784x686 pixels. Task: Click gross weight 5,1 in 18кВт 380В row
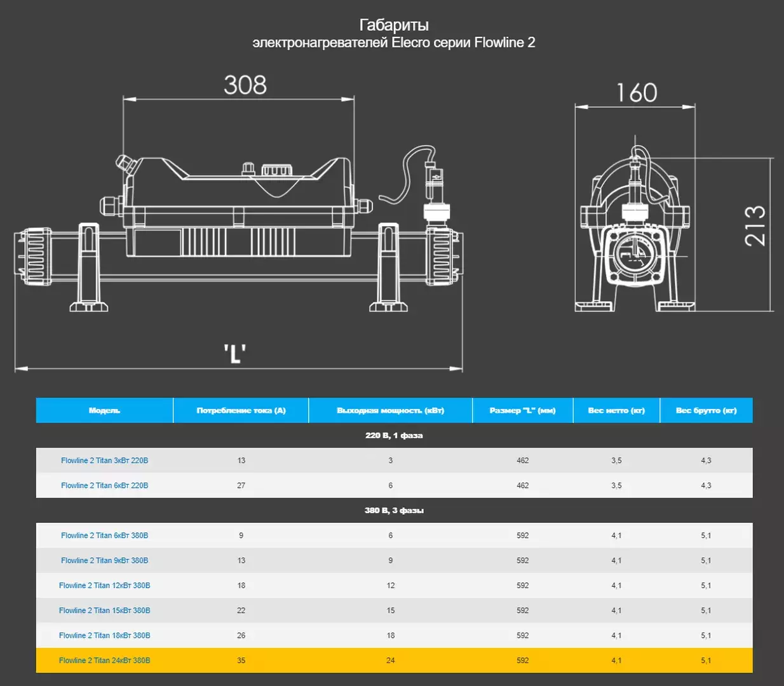[x=706, y=635]
